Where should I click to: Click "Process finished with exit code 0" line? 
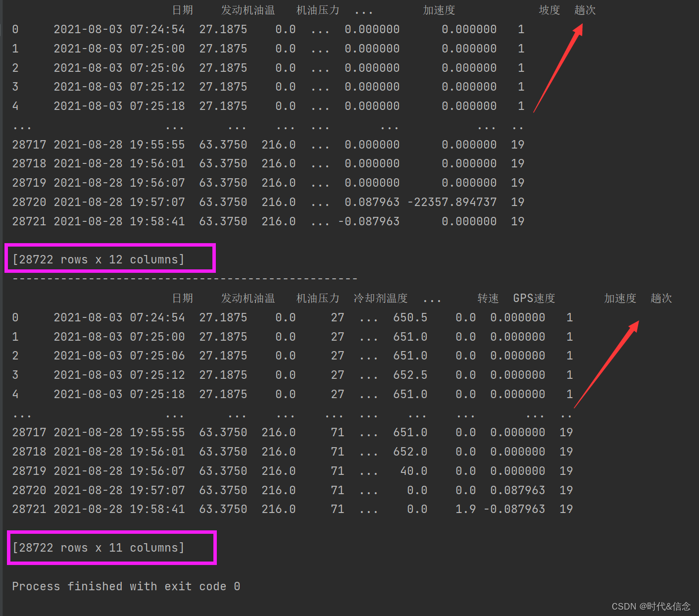[126, 586]
